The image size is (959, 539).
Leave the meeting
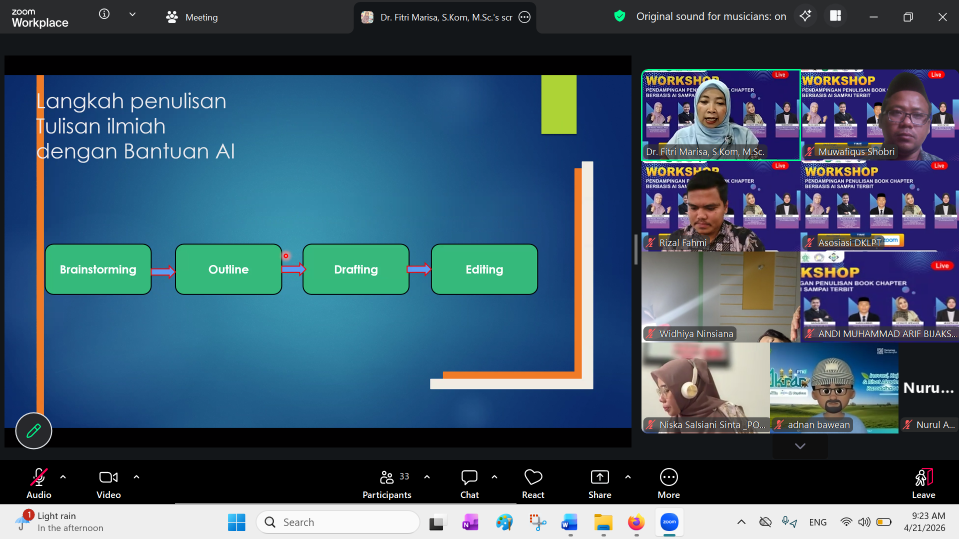tap(924, 484)
